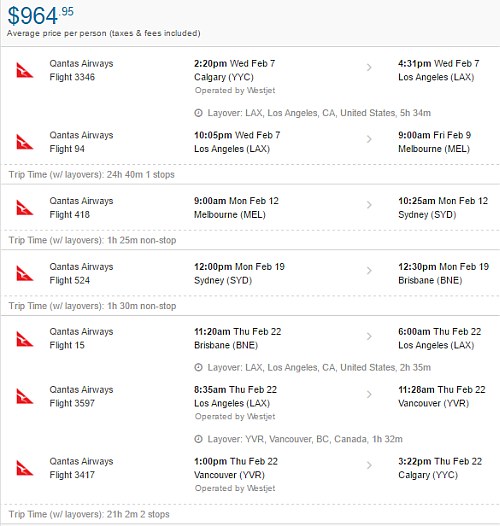Click the Qantas logo beside Flight 418
This screenshot has height=526, width=500.
[x=25, y=207]
